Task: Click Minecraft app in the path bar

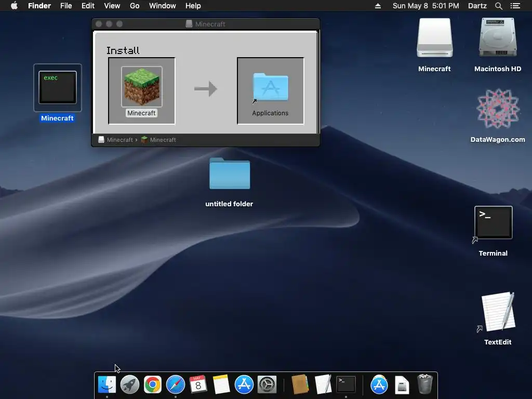Action: 158,140
